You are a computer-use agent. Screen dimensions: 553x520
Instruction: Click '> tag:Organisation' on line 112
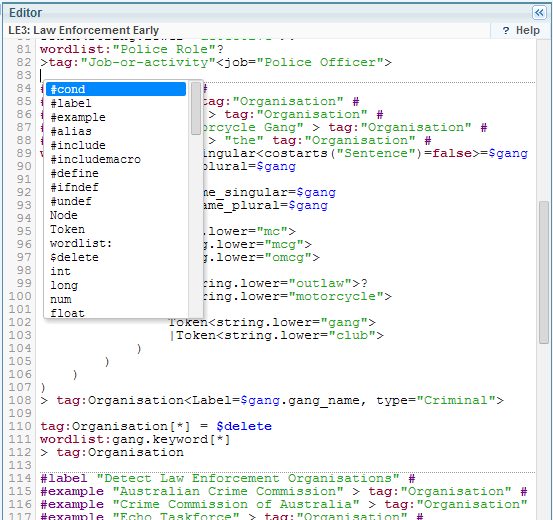pos(112,452)
